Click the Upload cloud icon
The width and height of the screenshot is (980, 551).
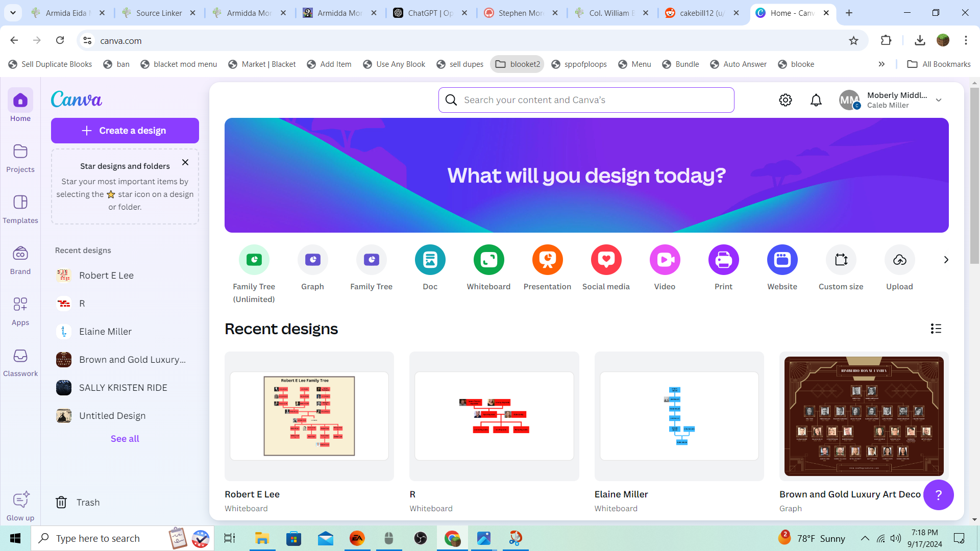click(899, 260)
